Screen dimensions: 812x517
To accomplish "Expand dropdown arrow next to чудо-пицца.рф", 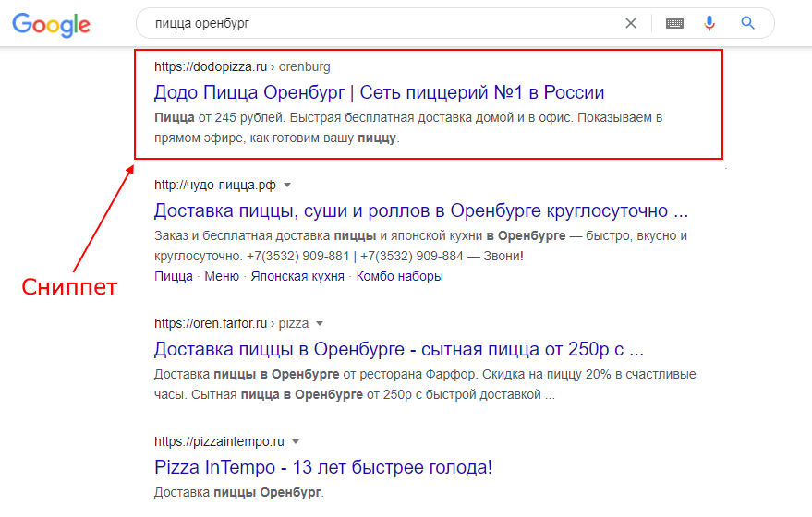I will click(x=287, y=185).
